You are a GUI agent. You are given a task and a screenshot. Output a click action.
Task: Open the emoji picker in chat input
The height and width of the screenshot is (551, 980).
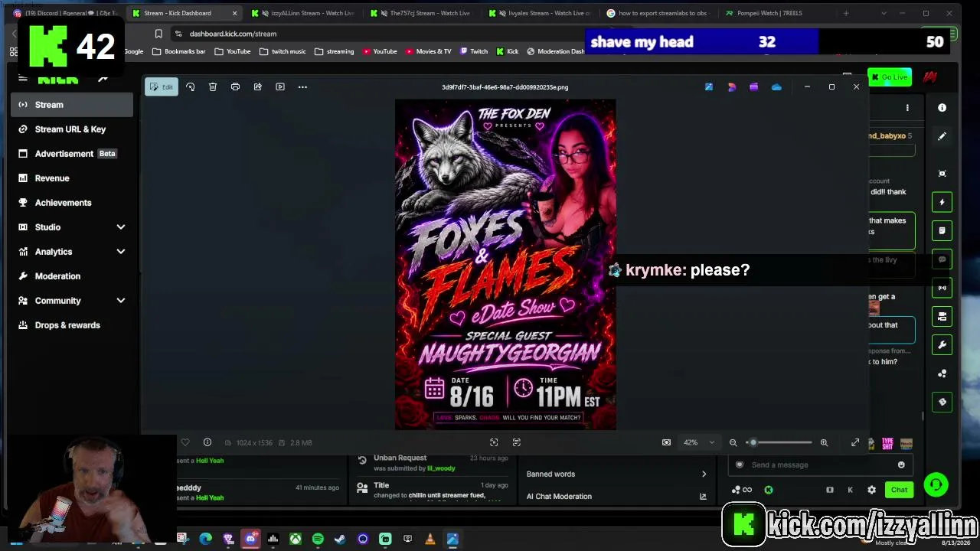coord(901,465)
